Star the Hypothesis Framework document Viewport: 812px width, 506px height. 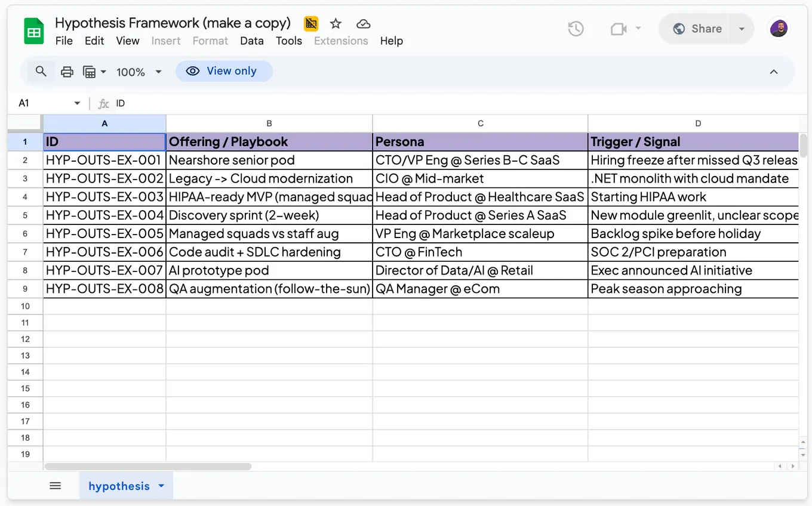pos(336,24)
